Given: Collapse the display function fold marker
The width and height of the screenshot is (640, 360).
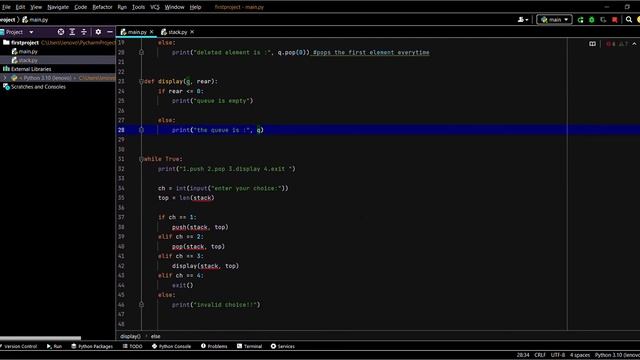Looking at the screenshot, I should click(x=141, y=81).
